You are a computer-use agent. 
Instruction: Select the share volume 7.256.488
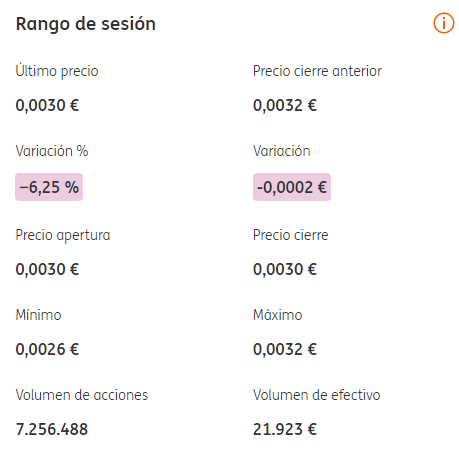[x=52, y=429]
